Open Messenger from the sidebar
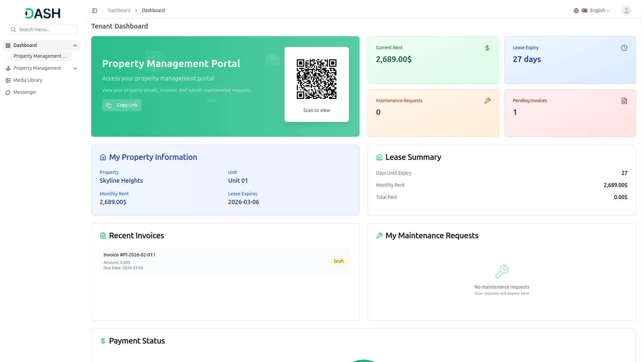The height and width of the screenshot is (362, 644). 25,92
